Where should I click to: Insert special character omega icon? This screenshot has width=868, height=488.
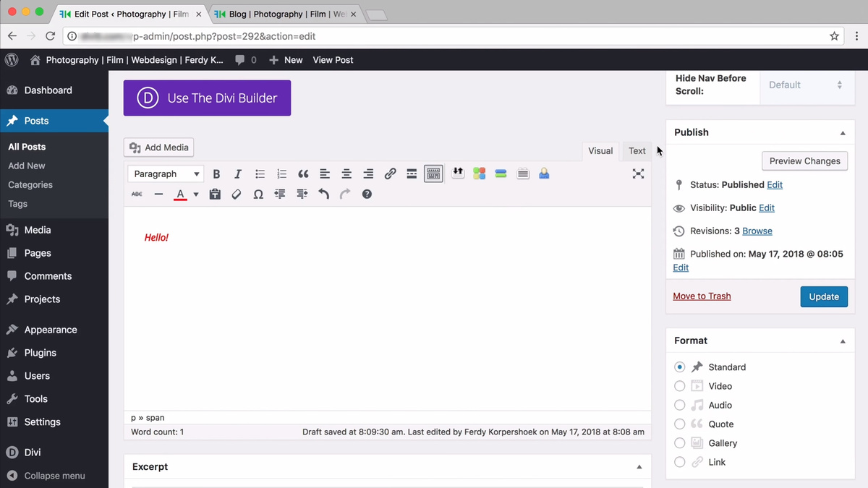pos(258,194)
